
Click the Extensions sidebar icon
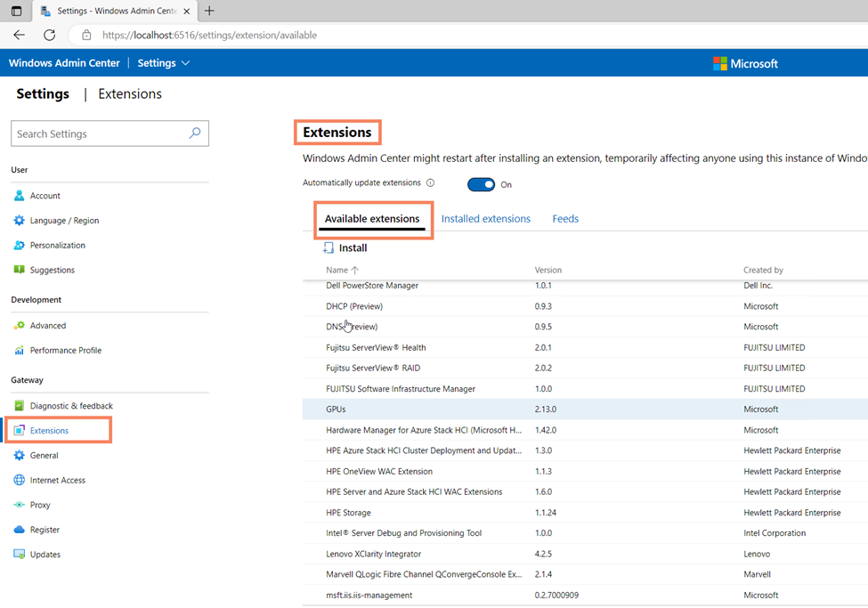[x=20, y=431]
